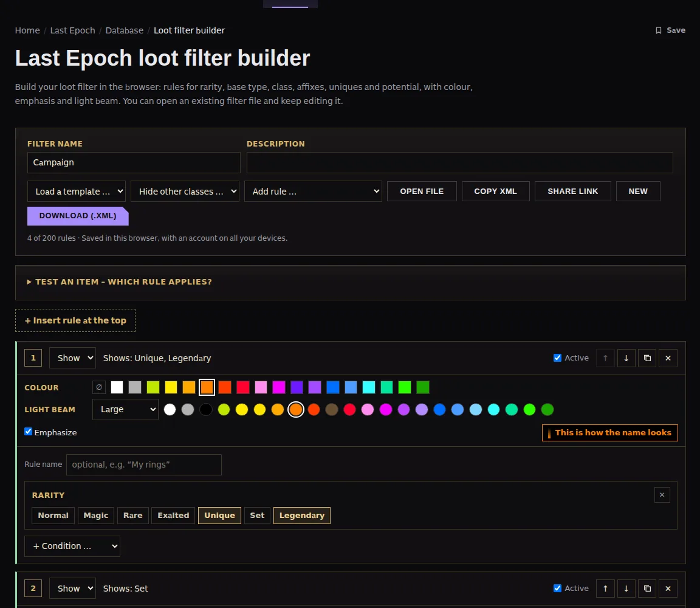Remove the Rarity condition with X
The width and height of the screenshot is (700, 608).
pos(662,494)
